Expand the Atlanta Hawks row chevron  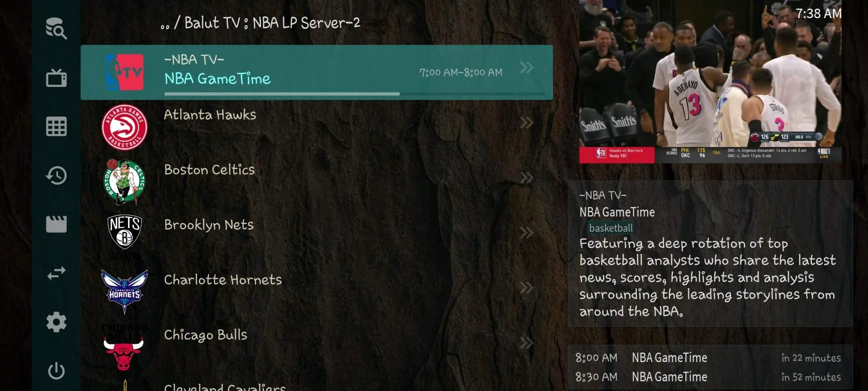[527, 123]
